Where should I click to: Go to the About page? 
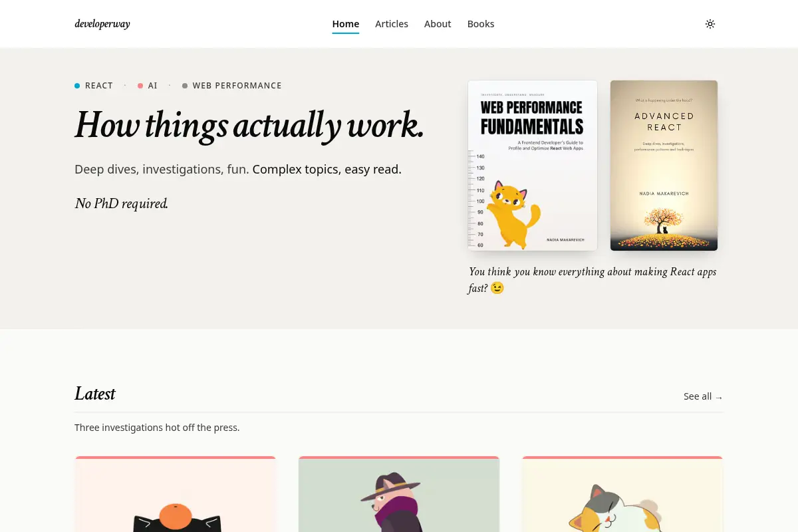438,24
